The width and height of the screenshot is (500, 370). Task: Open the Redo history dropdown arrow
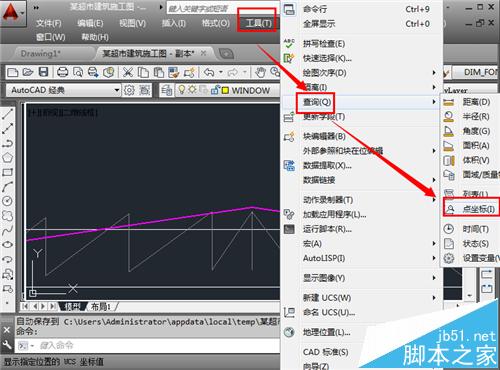[245, 72]
